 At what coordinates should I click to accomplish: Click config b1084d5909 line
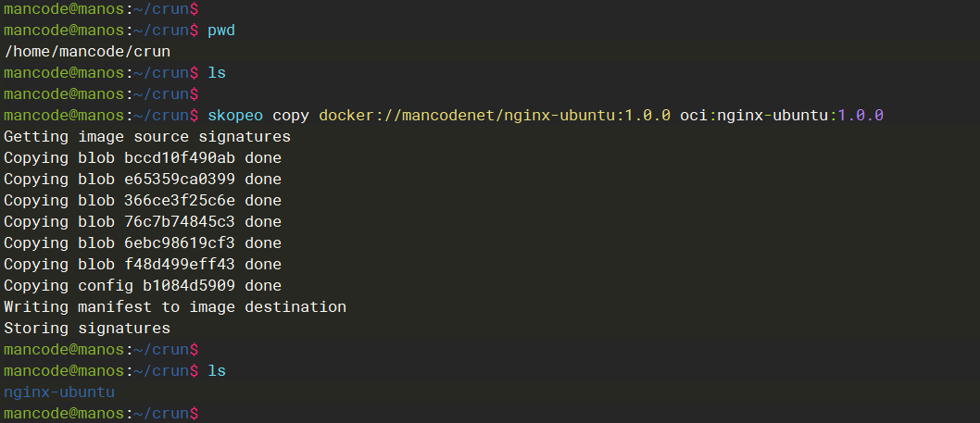click(142, 286)
